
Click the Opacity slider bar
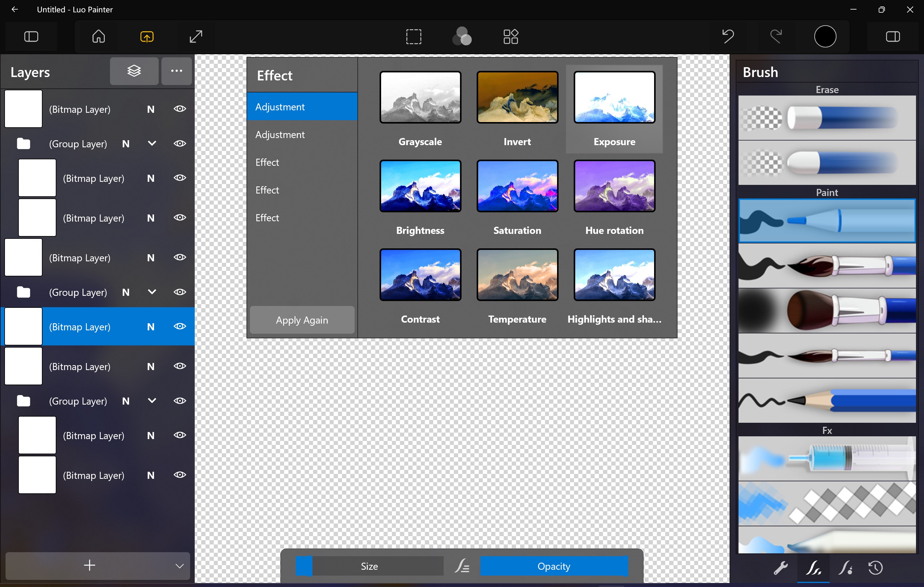tap(554, 566)
